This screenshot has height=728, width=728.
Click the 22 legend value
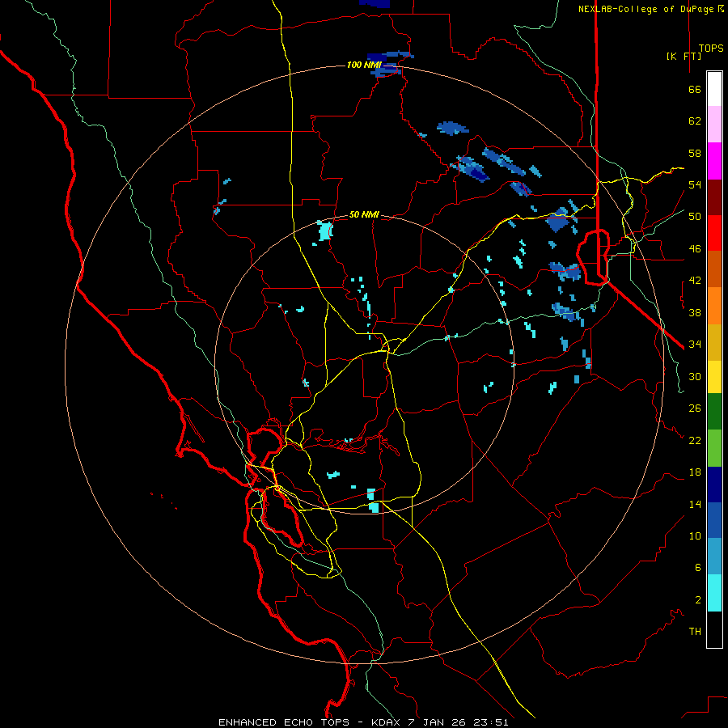(695, 440)
